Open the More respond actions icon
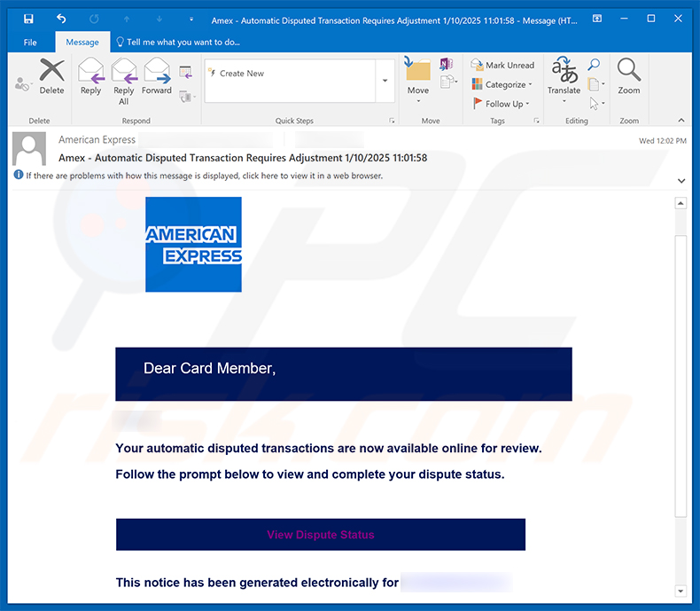 [x=188, y=96]
